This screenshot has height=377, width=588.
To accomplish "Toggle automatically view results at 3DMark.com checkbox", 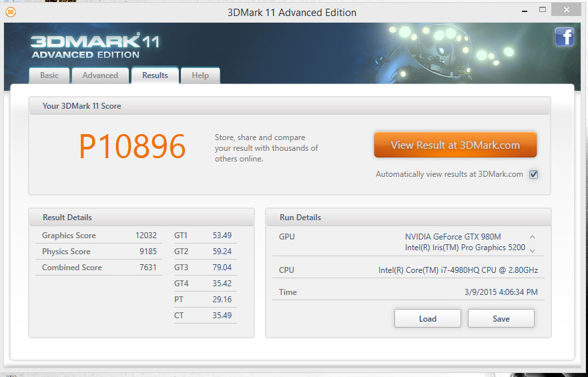I will tap(534, 174).
